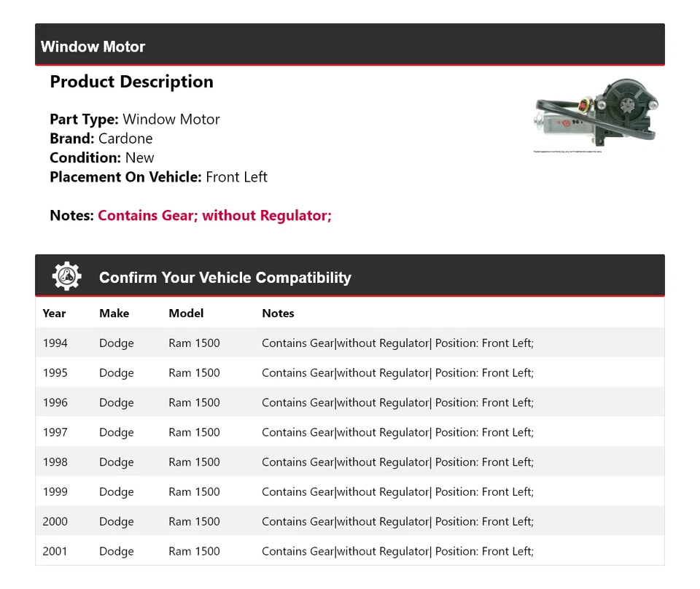Click the Make column header
Viewport: 700px width, 589px height.
coord(114,313)
